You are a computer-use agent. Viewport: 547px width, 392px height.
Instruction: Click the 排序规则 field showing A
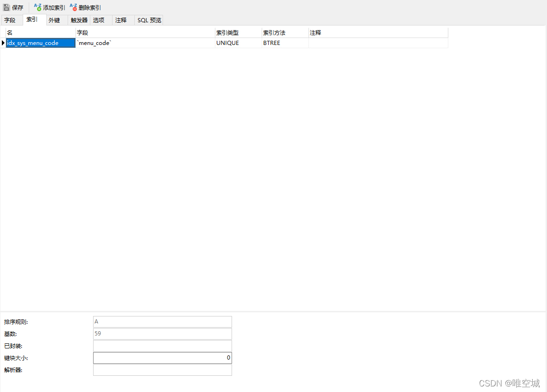coord(162,321)
